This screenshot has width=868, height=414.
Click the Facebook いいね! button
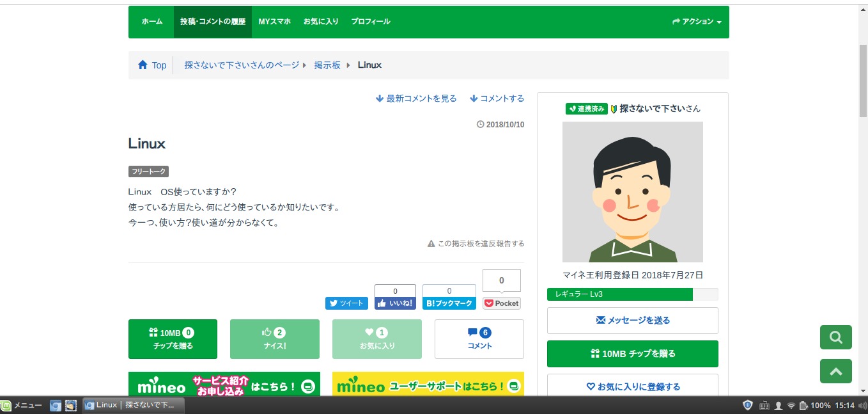point(395,303)
